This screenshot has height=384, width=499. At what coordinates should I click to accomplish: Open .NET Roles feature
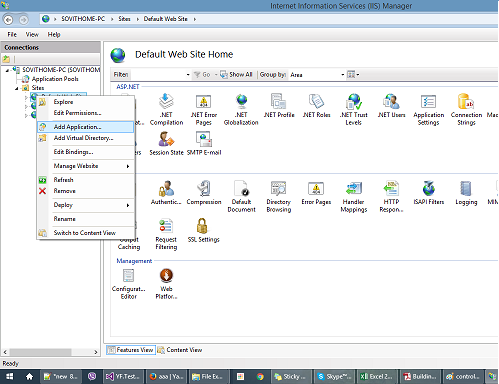pyautogui.click(x=316, y=106)
